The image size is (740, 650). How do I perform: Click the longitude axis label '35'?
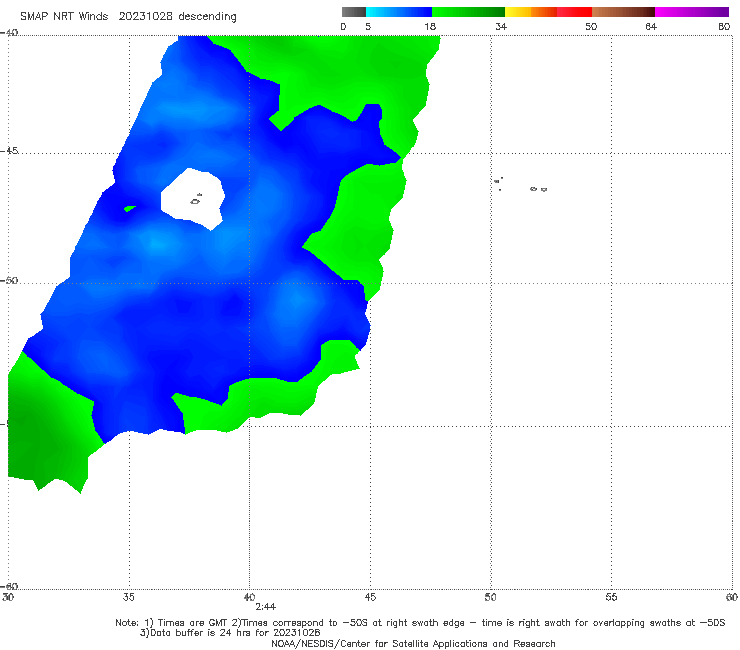(x=129, y=598)
